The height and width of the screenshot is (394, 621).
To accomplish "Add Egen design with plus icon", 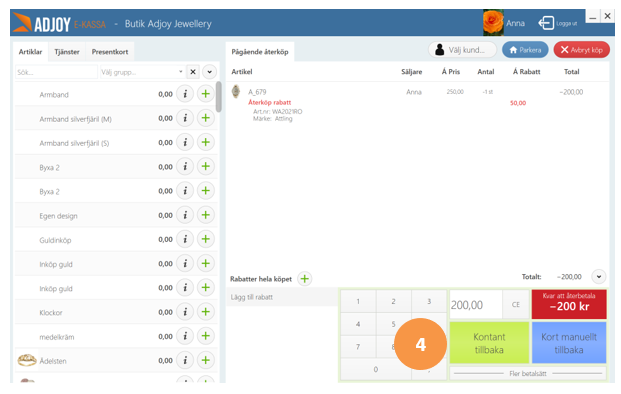I will (x=206, y=215).
